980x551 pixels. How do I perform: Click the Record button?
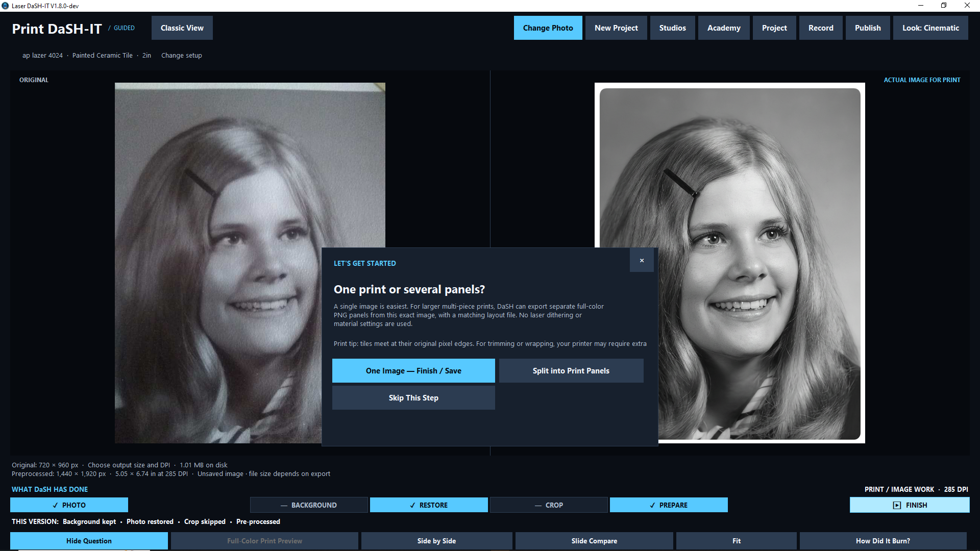click(x=821, y=28)
